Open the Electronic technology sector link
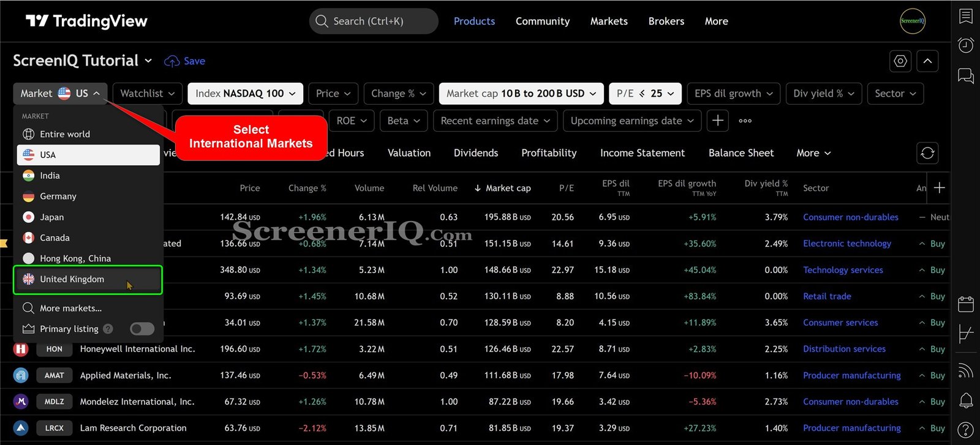 tap(847, 244)
